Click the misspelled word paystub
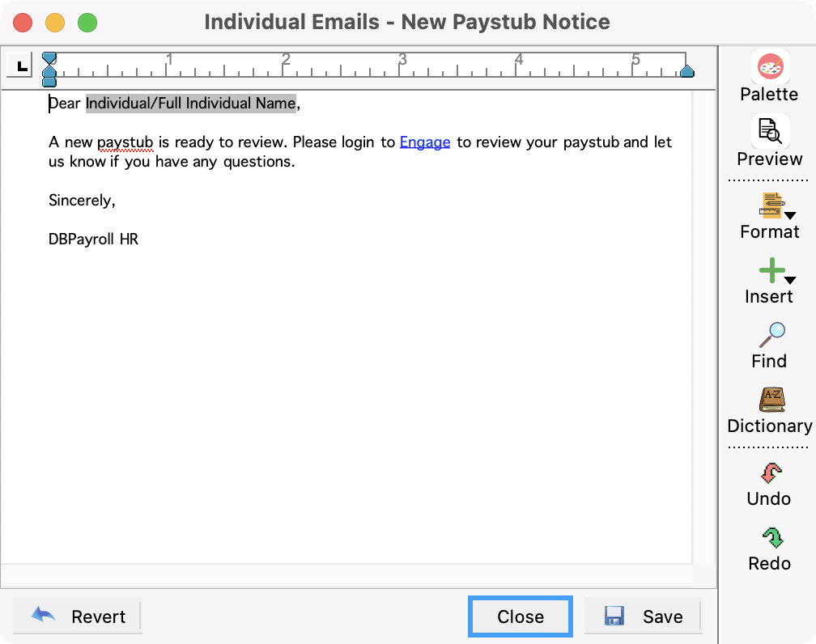The width and height of the screenshot is (816, 644). tap(125, 142)
